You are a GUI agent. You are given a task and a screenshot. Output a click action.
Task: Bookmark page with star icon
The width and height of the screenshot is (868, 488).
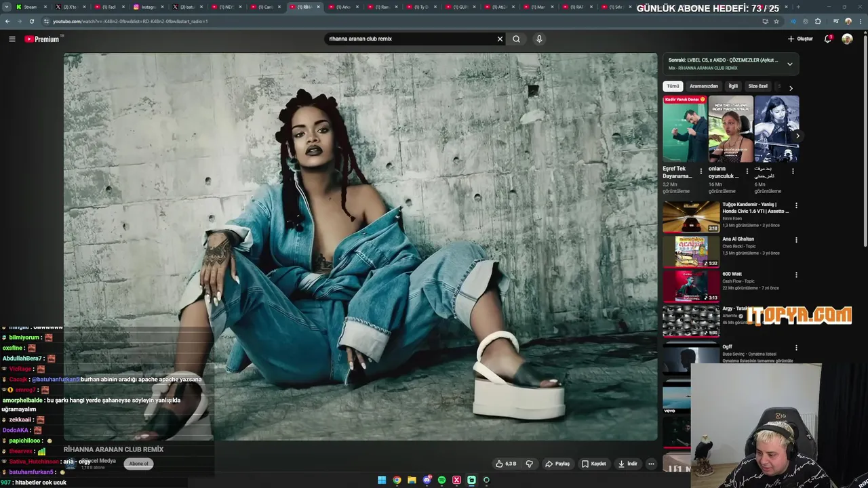pos(776,21)
